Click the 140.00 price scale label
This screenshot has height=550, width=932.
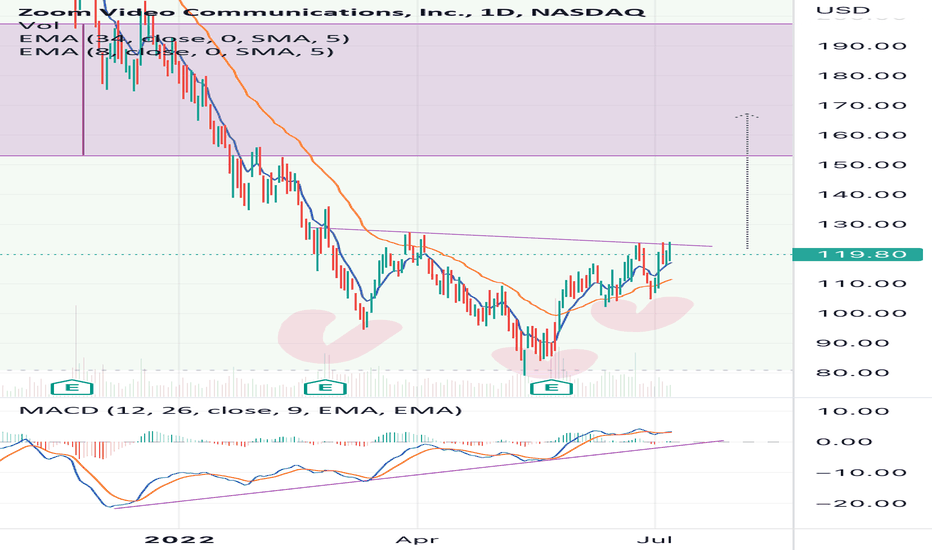coord(862,195)
